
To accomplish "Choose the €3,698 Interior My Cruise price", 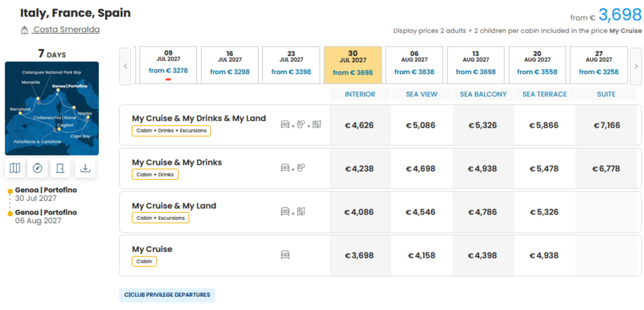I will [x=360, y=255].
